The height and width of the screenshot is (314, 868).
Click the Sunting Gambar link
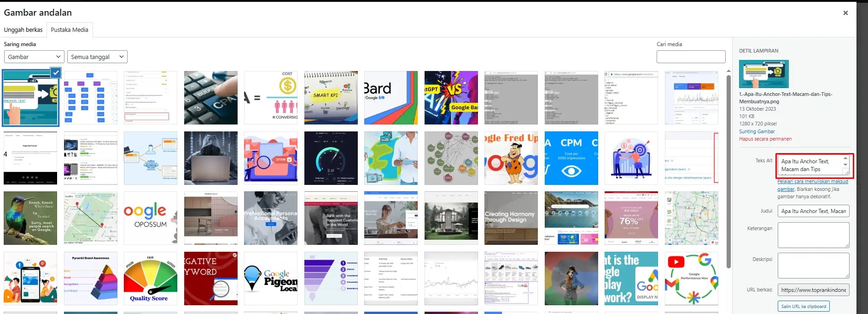[757, 131]
